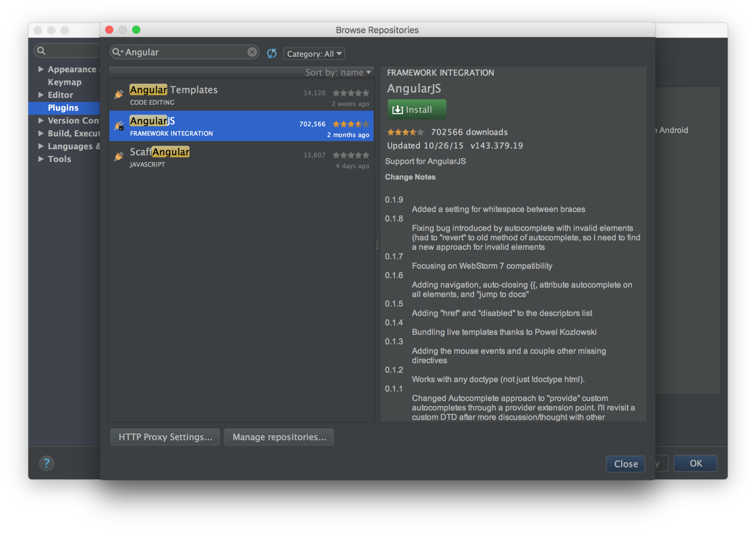756x534 pixels.
Task: Click Manage repositories button
Action: tap(279, 437)
